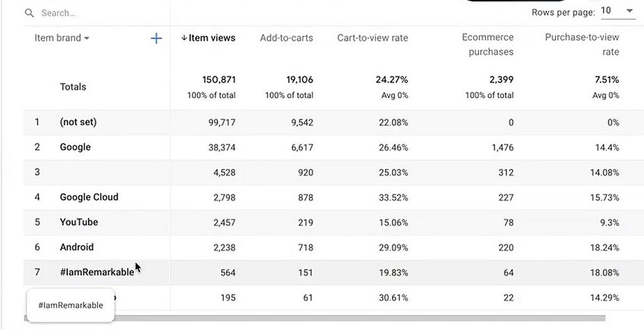Sort by Purchase-to-view rate column
This screenshot has height=330, width=644.
[582, 45]
